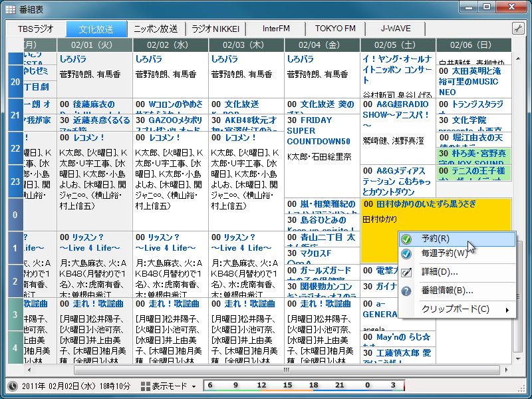
Task: Click the edit icon beside 詳細
Action: pyautogui.click(x=406, y=272)
